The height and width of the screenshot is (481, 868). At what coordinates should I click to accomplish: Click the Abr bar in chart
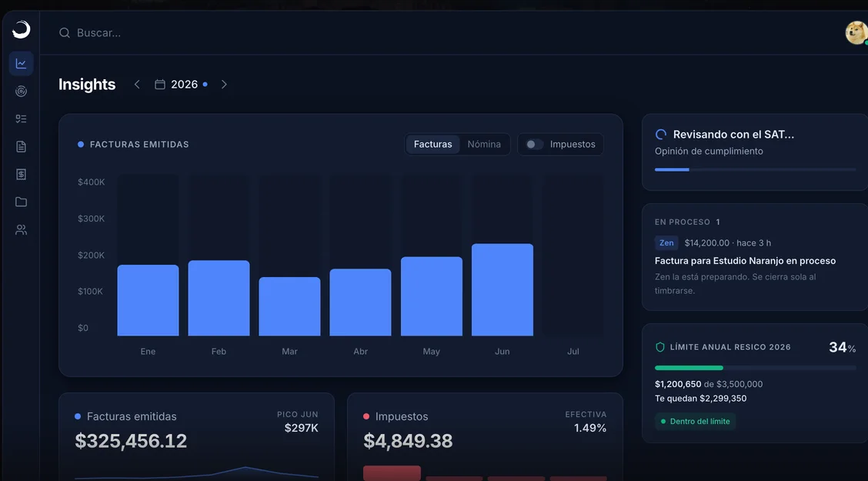tap(360, 302)
